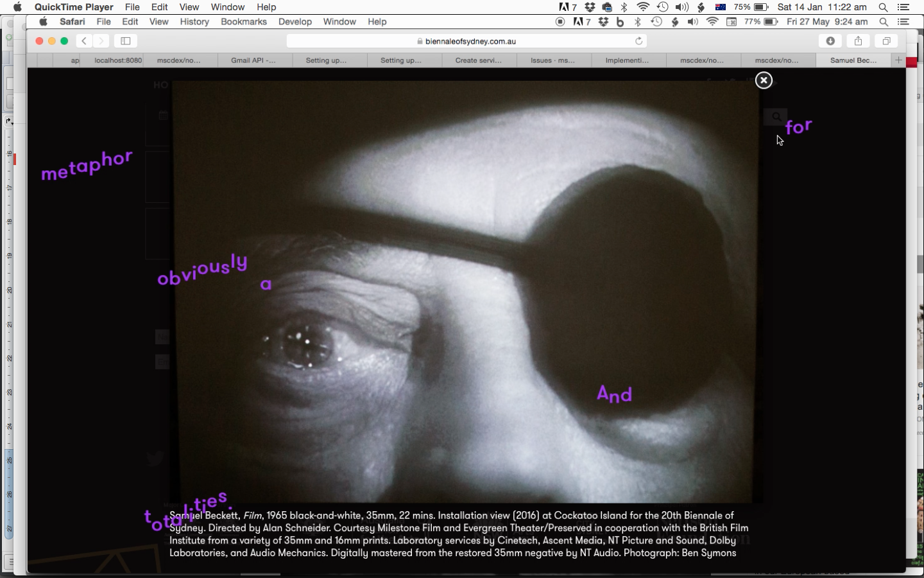924x578 pixels.
Task: Switch to the localhost:8080 tab
Action: coord(118,60)
